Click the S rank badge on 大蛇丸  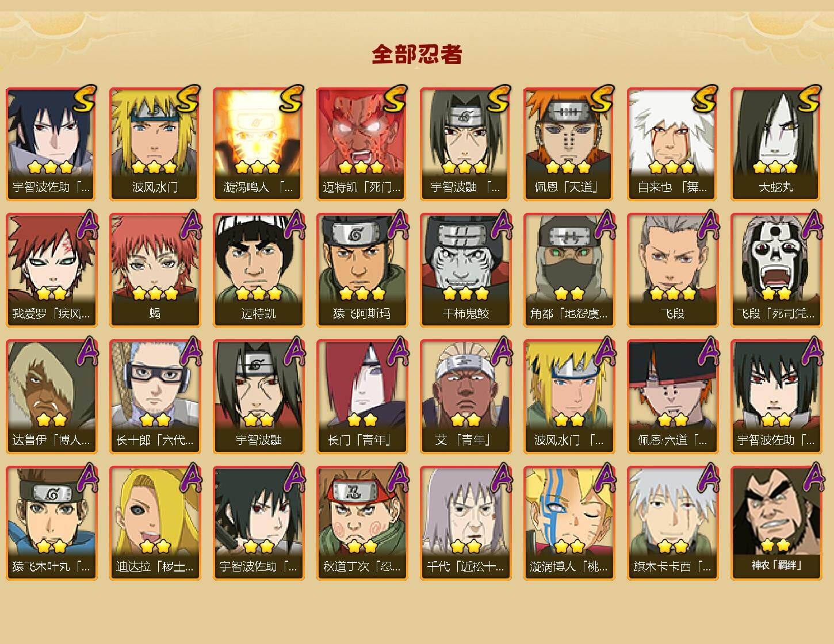(808, 98)
